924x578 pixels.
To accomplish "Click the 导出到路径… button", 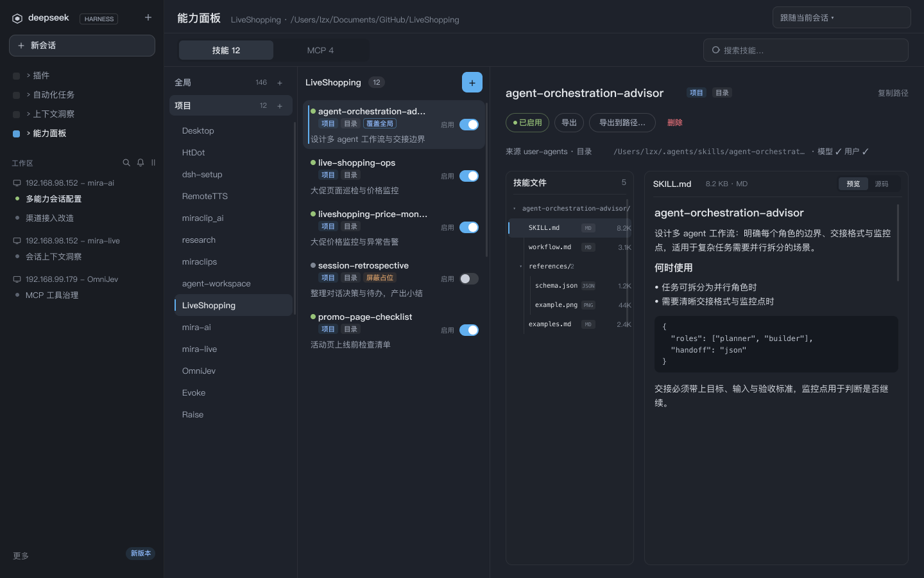I will 622,123.
